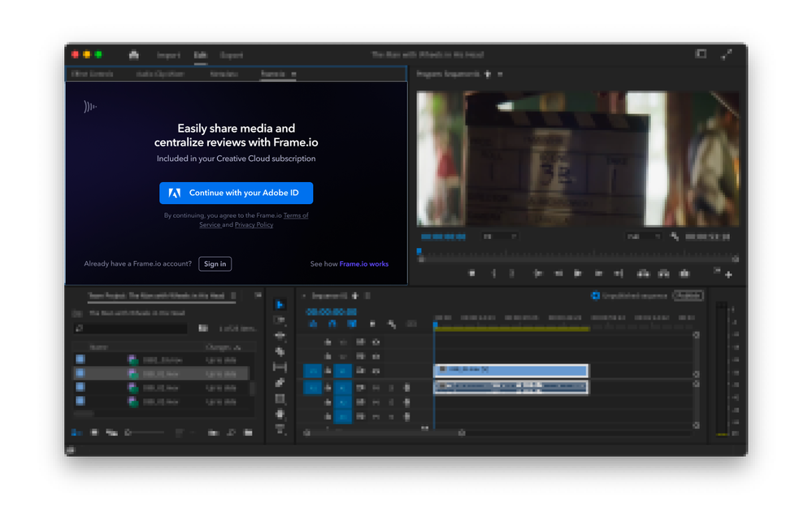This screenshot has width=812, height=522.
Task: Select the Razor tool
Action: [280, 351]
